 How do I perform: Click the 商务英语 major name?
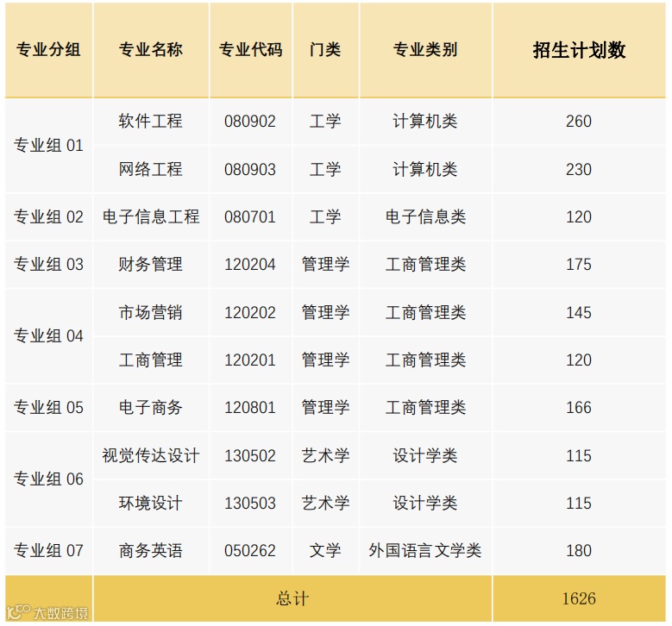151,551
